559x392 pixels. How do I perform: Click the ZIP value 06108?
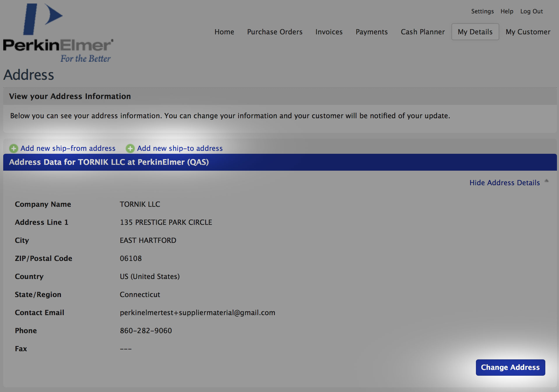pos(131,258)
